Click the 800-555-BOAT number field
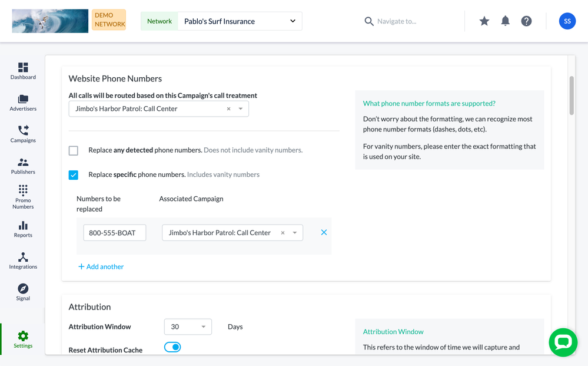 pos(114,233)
